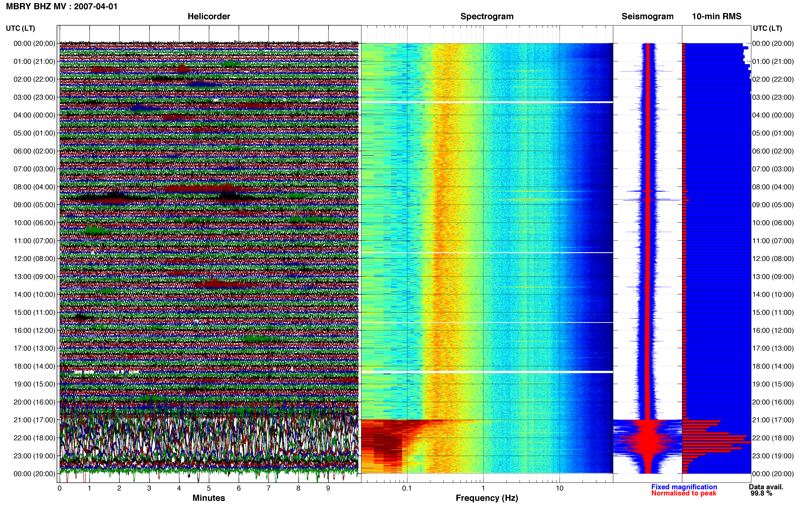Click left time label '09:00 (05:00)'

(34, 205)
